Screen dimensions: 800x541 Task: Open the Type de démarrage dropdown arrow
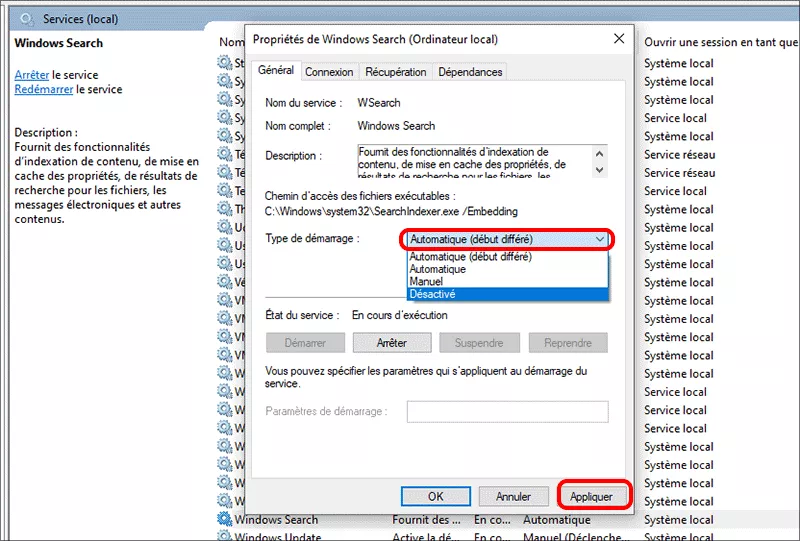point(599,240)
